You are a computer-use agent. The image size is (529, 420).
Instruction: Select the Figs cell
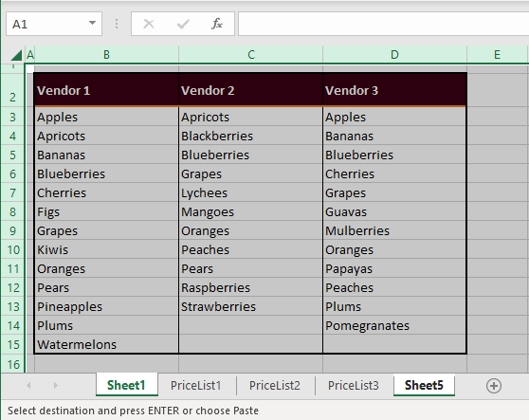106,211
